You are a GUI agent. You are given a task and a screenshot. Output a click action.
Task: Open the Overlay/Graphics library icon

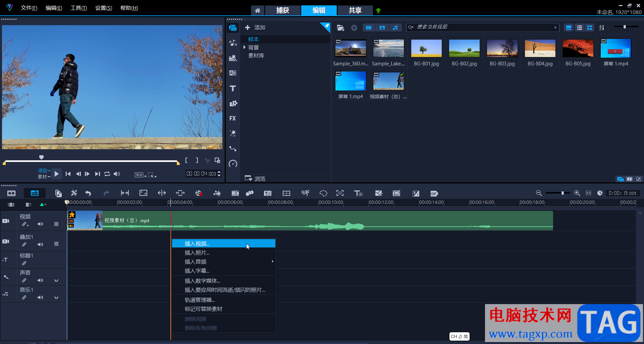click(233, 103)
